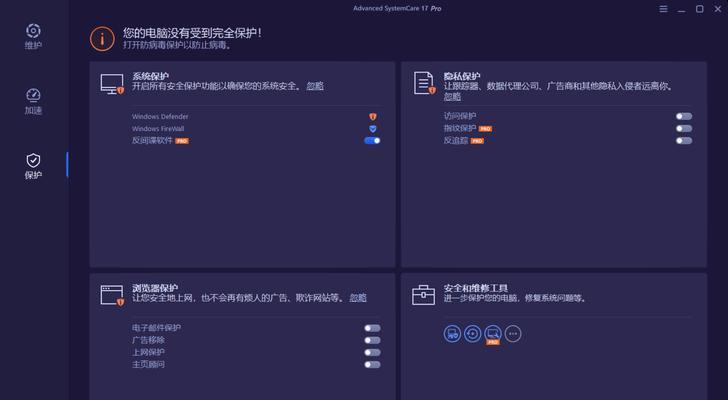The width and height of the screenshot is (728, 400).
Task: Click the 指纹保护 label
Action: click(x=460, y=129)
